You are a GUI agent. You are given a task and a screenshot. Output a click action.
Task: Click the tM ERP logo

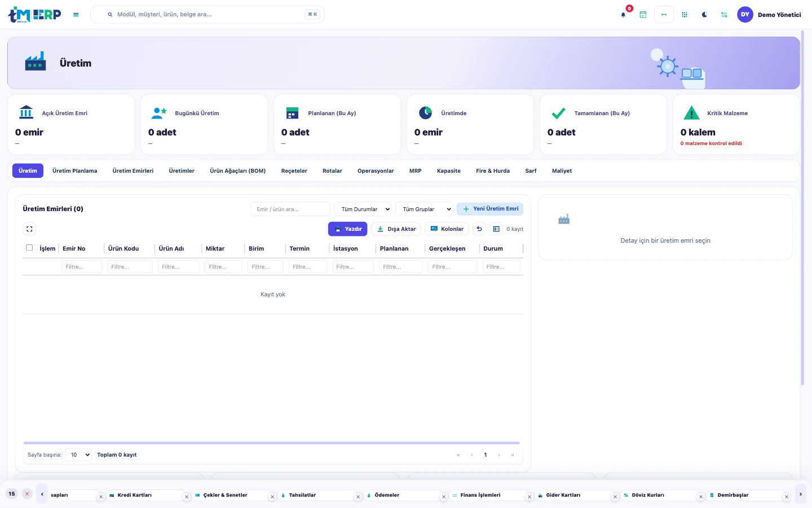[x=34, y=15]
